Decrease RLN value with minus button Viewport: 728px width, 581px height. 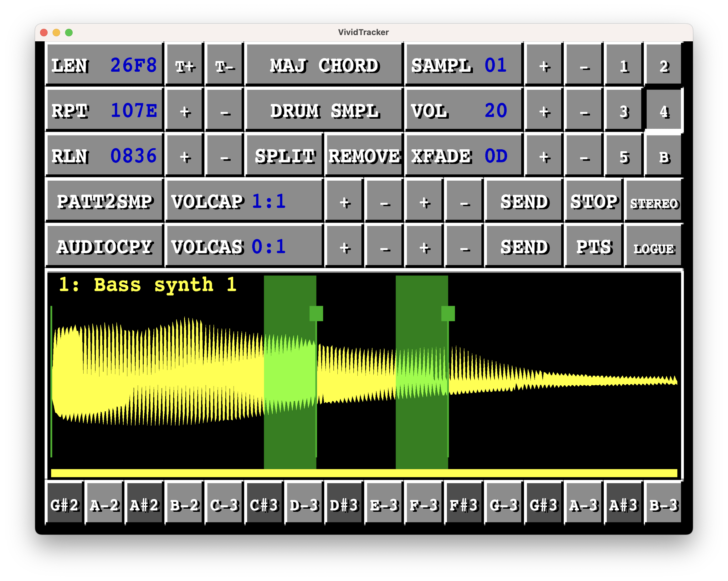click(224, 156)
